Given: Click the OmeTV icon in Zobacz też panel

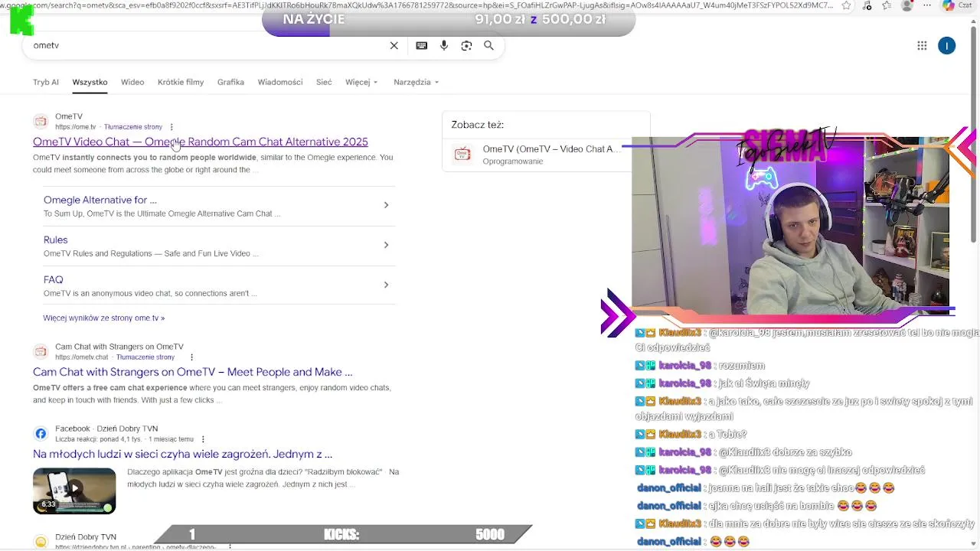Looking at the screenshot, I should 462,155.
